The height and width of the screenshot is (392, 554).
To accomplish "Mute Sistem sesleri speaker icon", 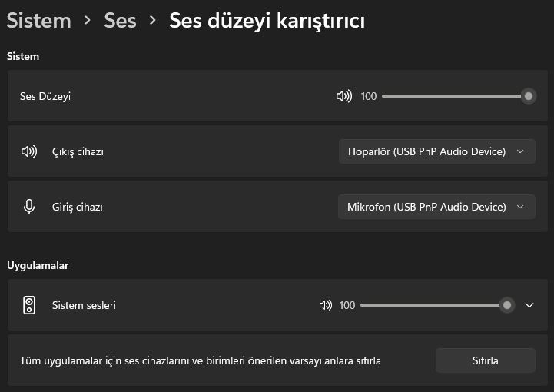I will click(325, 305).
